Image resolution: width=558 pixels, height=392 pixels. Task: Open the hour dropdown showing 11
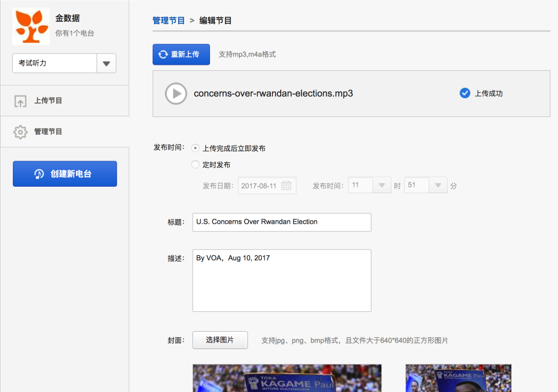tap(381, 185)
